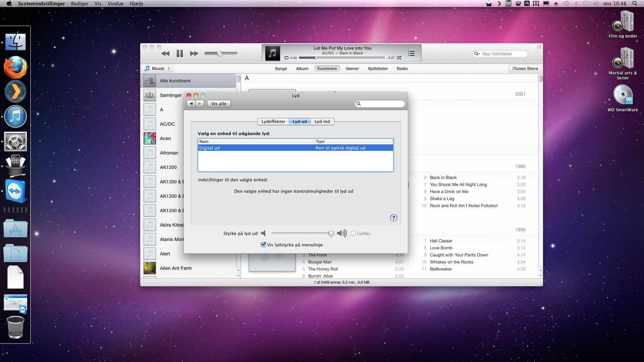Go to previous track button
The height and width of the screenshot is (362, 644).
(165, 53)
